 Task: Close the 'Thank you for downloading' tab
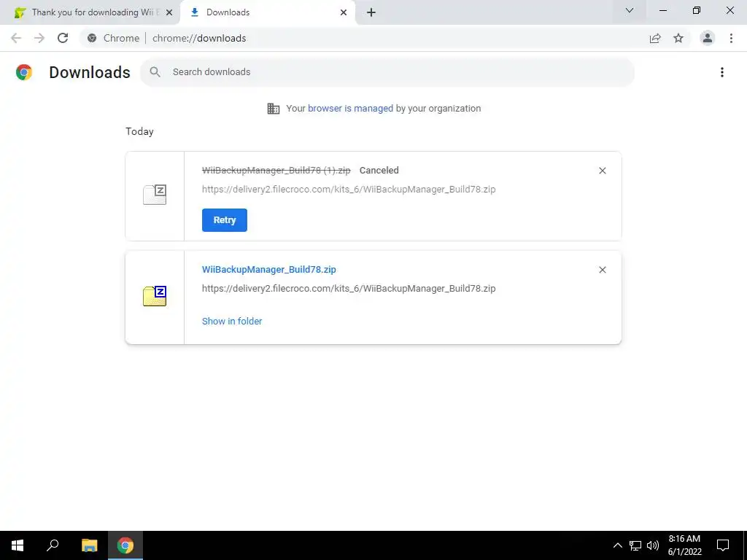click(169, 12)
